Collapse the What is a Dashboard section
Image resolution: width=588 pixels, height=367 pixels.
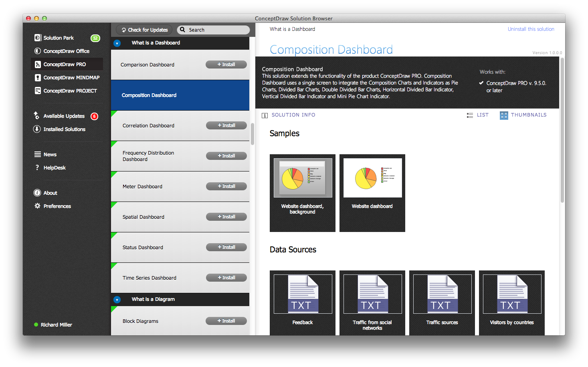117,43
